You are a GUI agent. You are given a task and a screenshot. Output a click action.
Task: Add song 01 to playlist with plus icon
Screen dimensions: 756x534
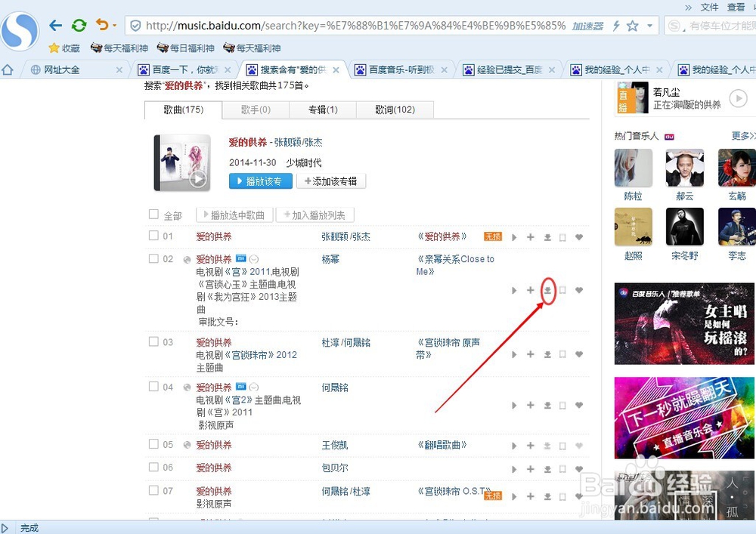(531, 237)
